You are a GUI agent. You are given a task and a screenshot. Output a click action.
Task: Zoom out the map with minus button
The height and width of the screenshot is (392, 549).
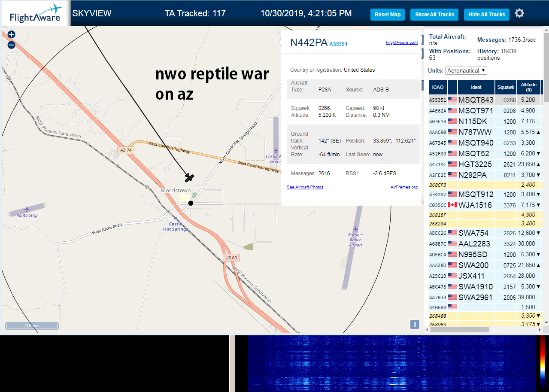pos(11,45)
